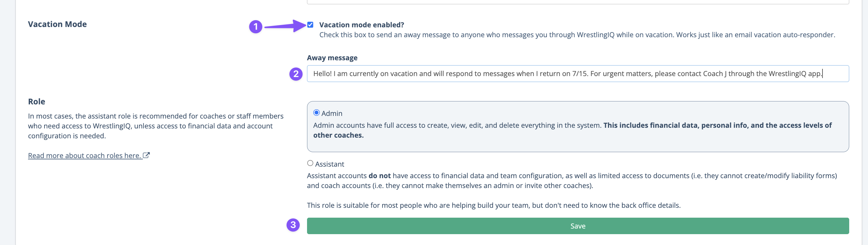Click the purple arrow pointing at the checkbox
868x245 pixels.
coord(285,26)
